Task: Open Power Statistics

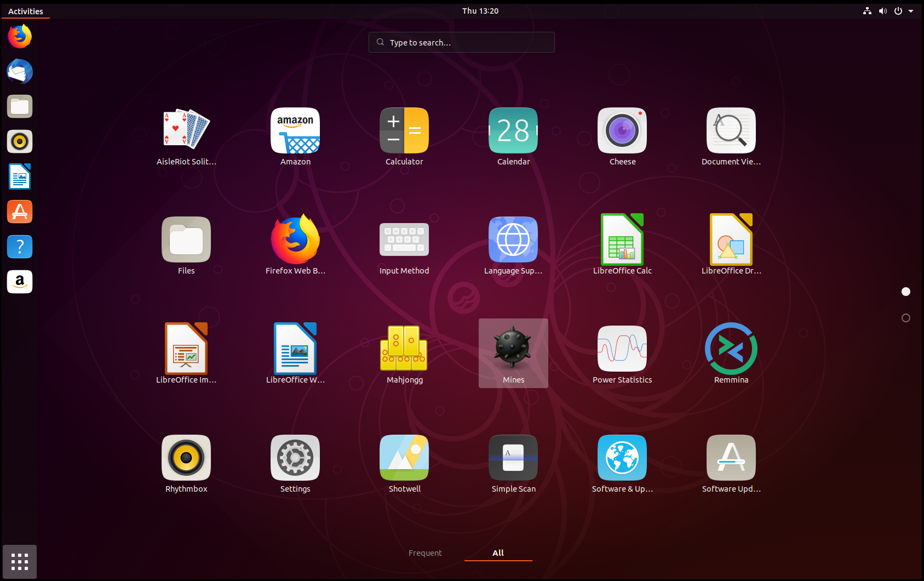Action: [622, 352]
